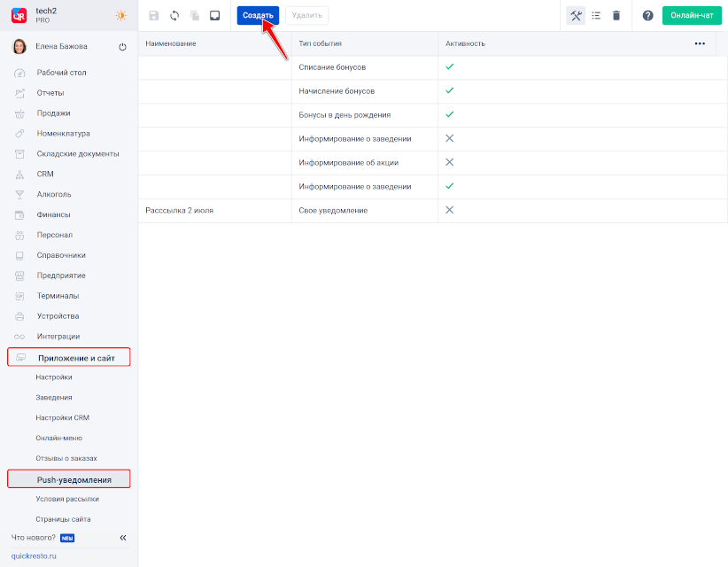728x567 pixels.
Task: Open Условия рассылки menu item
Action: coord(67,499)
